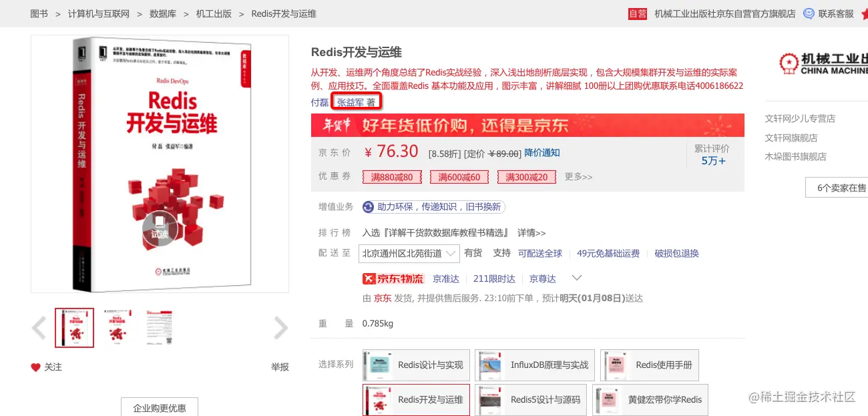The width and height of the screenshot is (868, 416).
Task: Claim the 满600减60 coupon
Action: pos(459,177)
